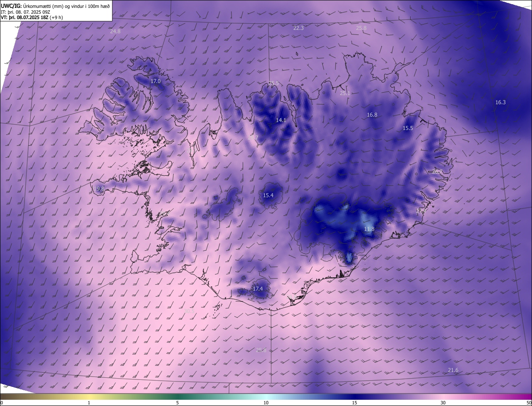The image size is (532, 406).
Task: Select the 25.1 value label
Action: click(x=345, y=93)
